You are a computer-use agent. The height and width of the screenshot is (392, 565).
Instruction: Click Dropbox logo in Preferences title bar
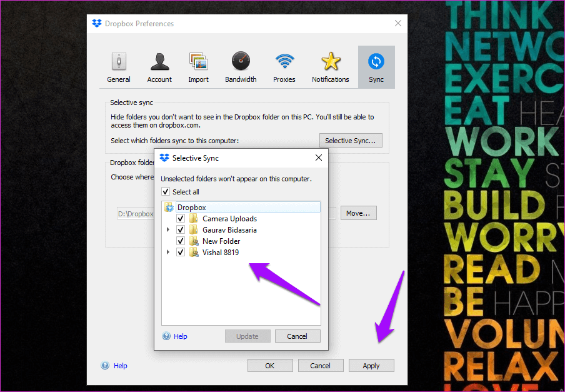[x=97, y=23]
